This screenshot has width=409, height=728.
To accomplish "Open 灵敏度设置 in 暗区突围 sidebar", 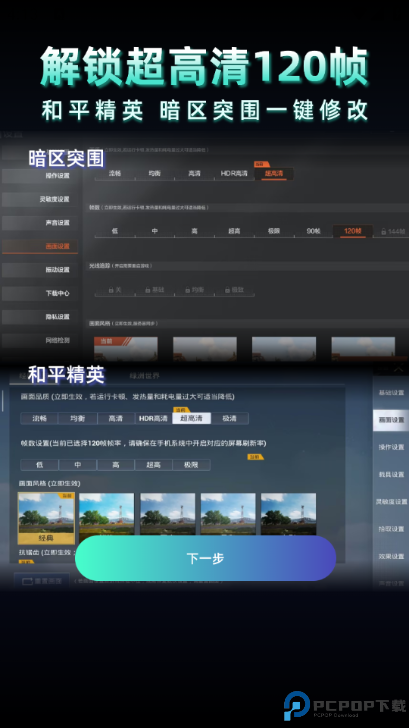I will click(x=40, y=199).
